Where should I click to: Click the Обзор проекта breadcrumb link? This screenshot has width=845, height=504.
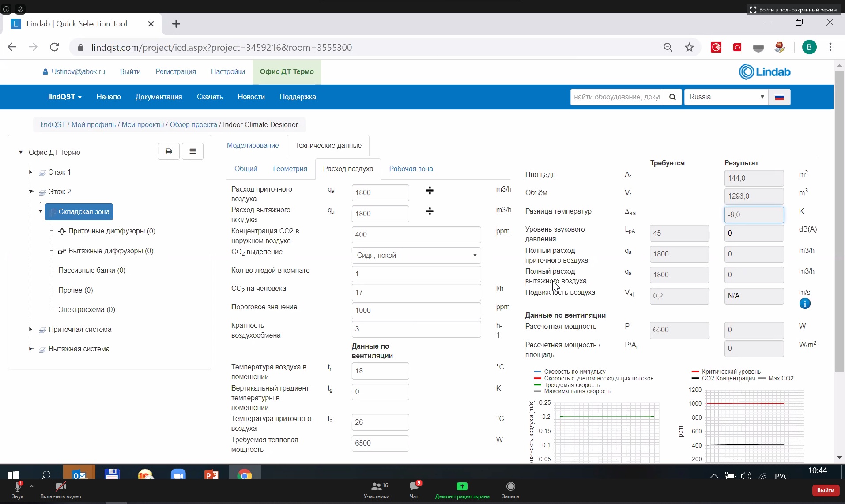coord(193,125)
